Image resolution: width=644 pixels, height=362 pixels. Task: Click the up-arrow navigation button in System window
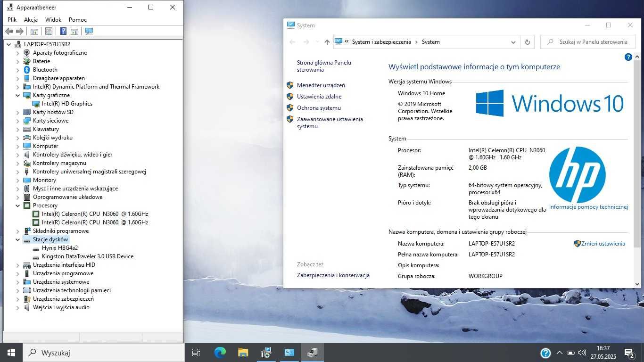(x=327, y=42)
